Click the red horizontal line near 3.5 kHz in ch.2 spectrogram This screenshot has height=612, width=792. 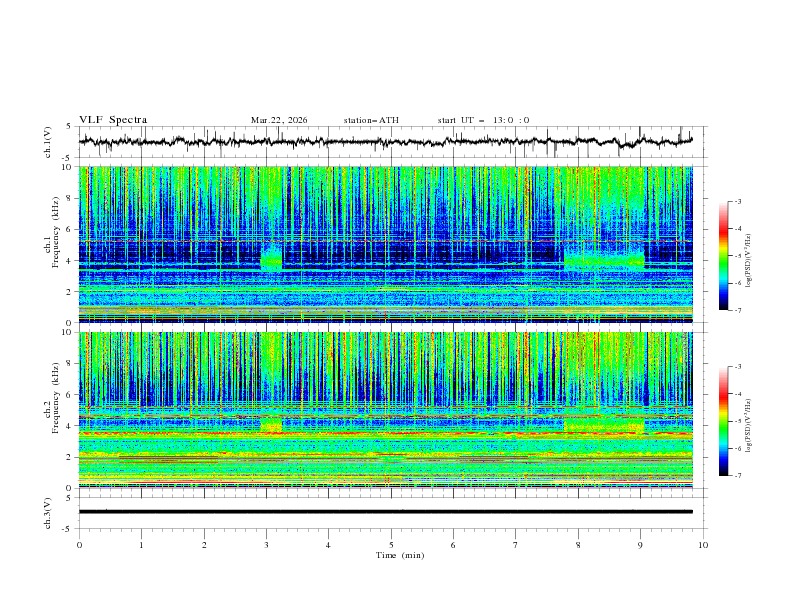[x=386, y=433]
